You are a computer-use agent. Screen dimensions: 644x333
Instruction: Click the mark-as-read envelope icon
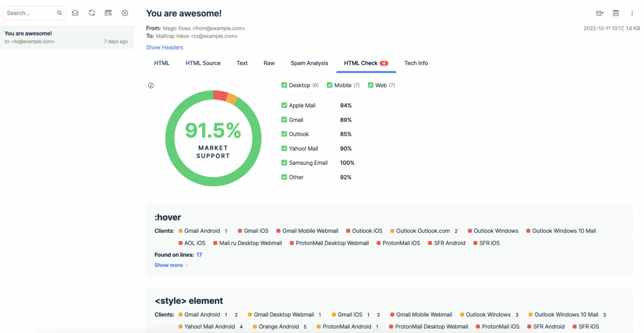[75, 13]
